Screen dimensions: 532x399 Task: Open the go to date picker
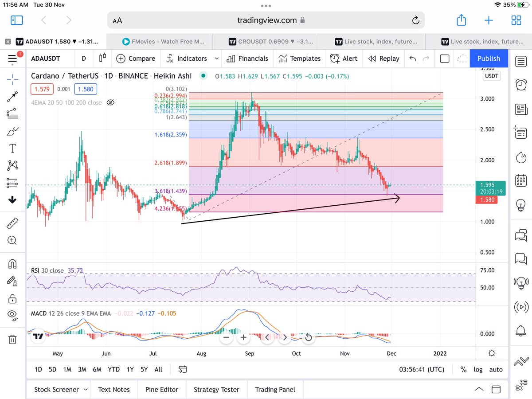(182, 369)
